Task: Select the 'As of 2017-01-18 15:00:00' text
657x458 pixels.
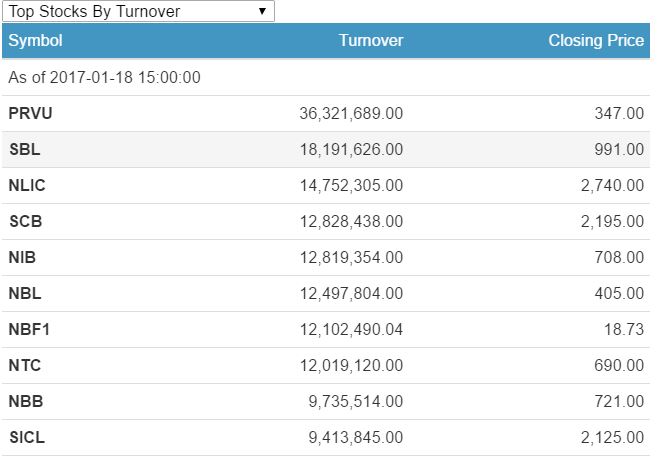Action: pyautogui.click(x=104, y=78)
